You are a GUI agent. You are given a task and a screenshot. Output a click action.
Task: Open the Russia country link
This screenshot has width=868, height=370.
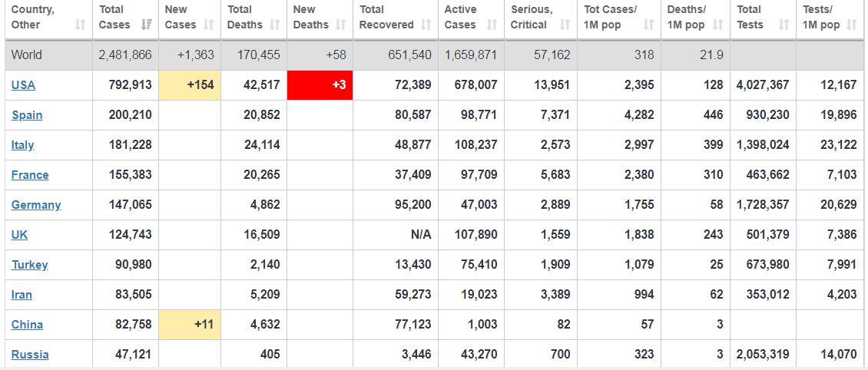click(x=30, y=355)
